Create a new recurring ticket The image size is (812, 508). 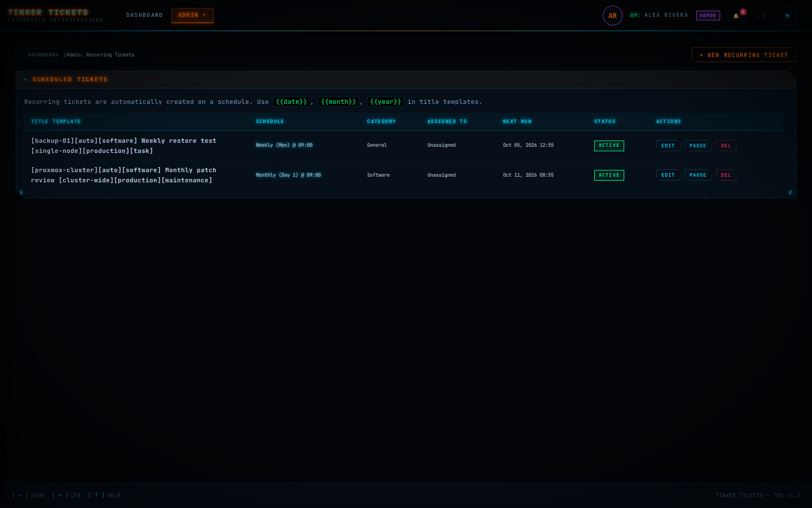point(744,55)
